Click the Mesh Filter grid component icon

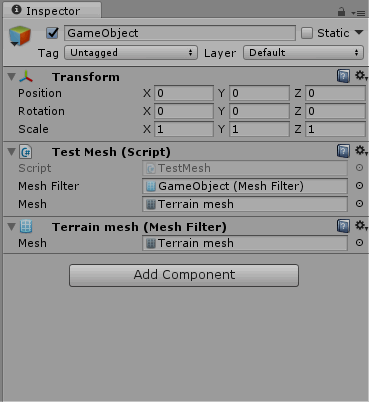click(26, 227)
